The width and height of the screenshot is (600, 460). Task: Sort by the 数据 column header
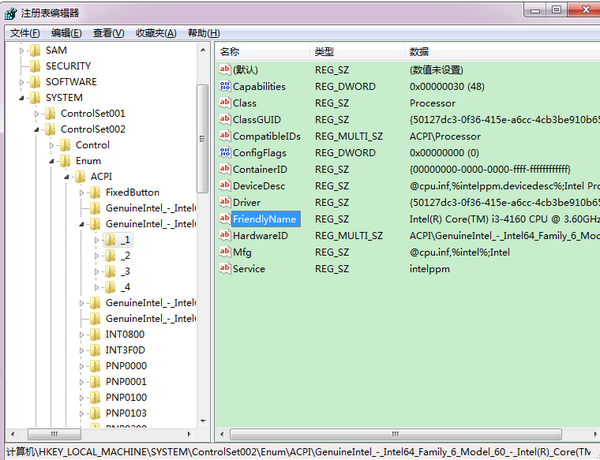tap(502, 51)
